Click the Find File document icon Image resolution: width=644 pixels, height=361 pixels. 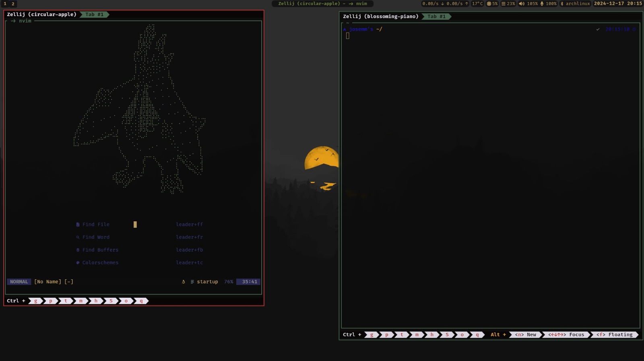point(78,225)
